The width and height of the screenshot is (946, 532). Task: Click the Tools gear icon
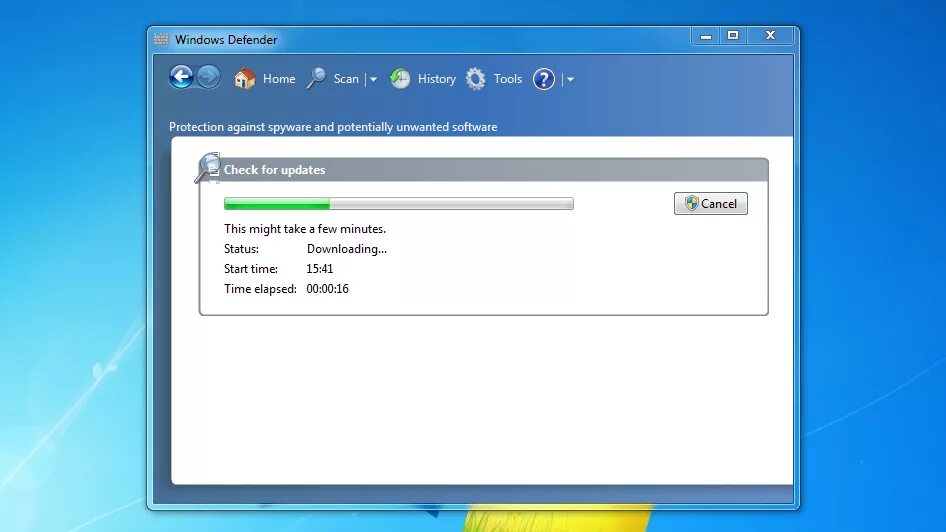476,78
